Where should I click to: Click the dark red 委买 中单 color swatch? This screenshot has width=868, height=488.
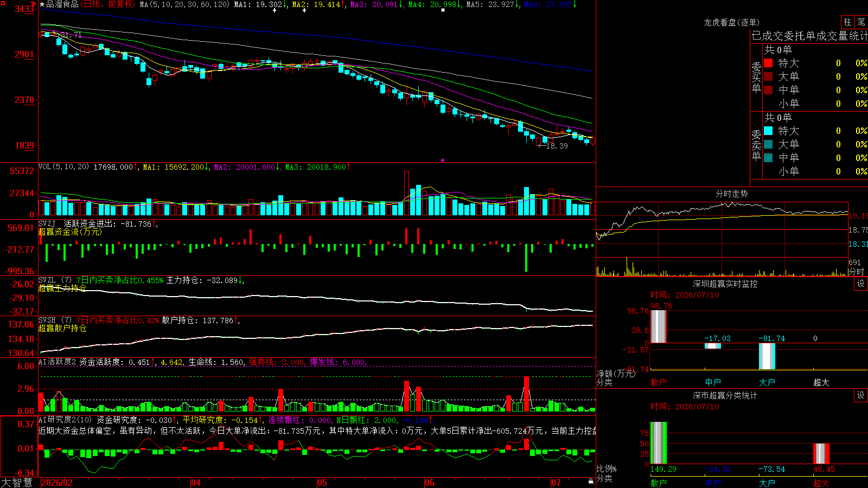pos(768,90)
